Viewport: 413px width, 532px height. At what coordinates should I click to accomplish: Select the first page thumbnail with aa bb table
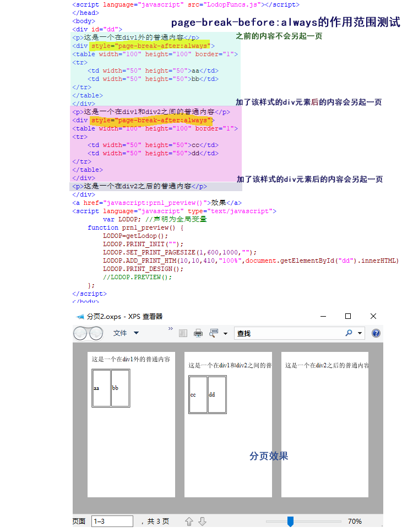pos(131,424)
